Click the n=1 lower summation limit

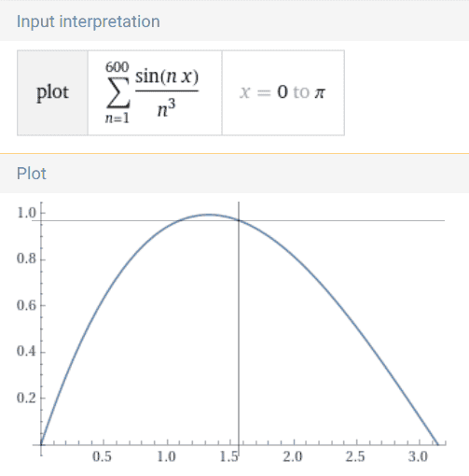117,119
